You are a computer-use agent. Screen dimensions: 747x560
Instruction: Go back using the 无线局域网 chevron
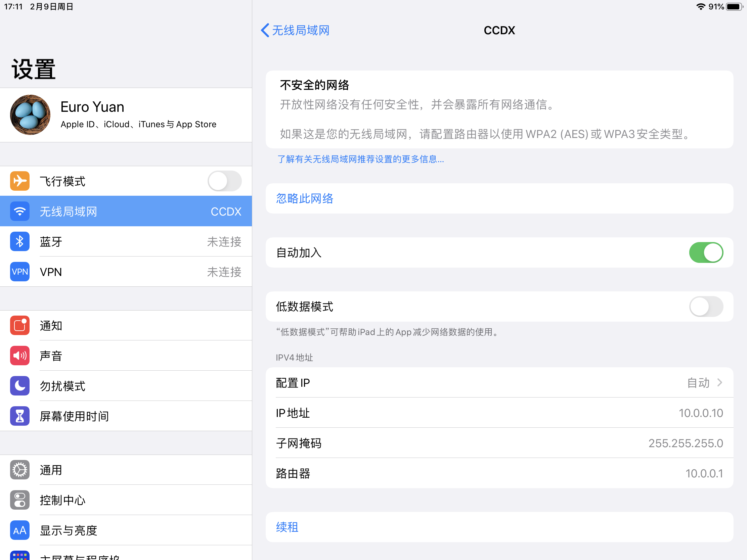pos(295,30)
